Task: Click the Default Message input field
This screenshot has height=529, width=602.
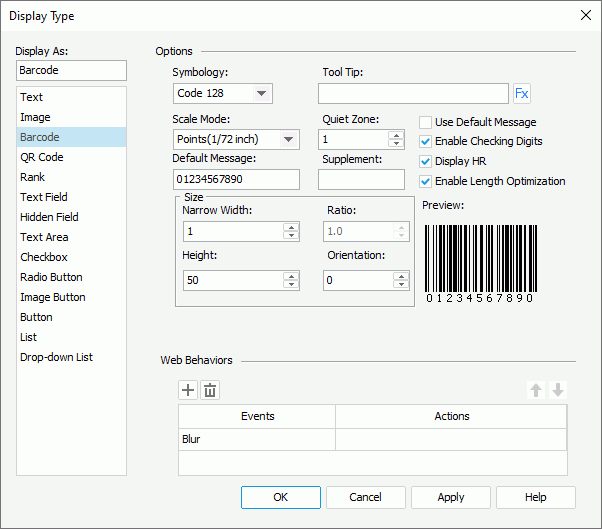Action: point(236,179)
